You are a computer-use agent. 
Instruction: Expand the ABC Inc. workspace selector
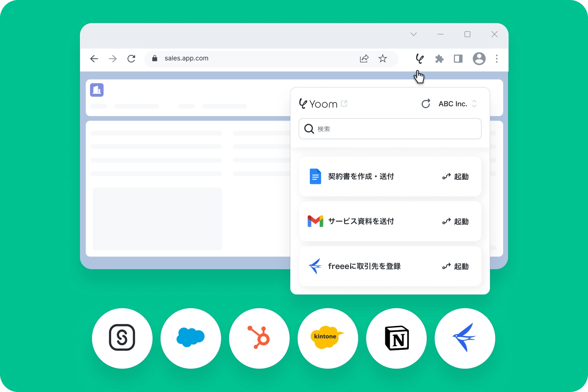458,104
